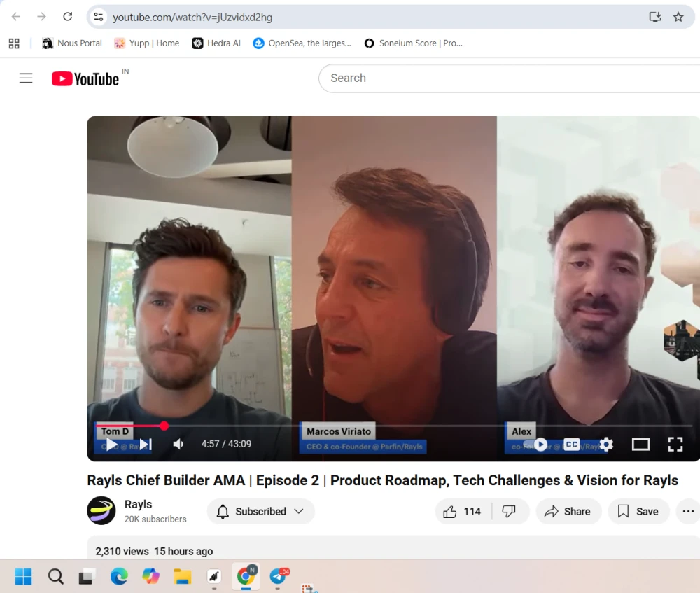Mute the video volume
The image size is (700, 593).
(x=178, y=444)
